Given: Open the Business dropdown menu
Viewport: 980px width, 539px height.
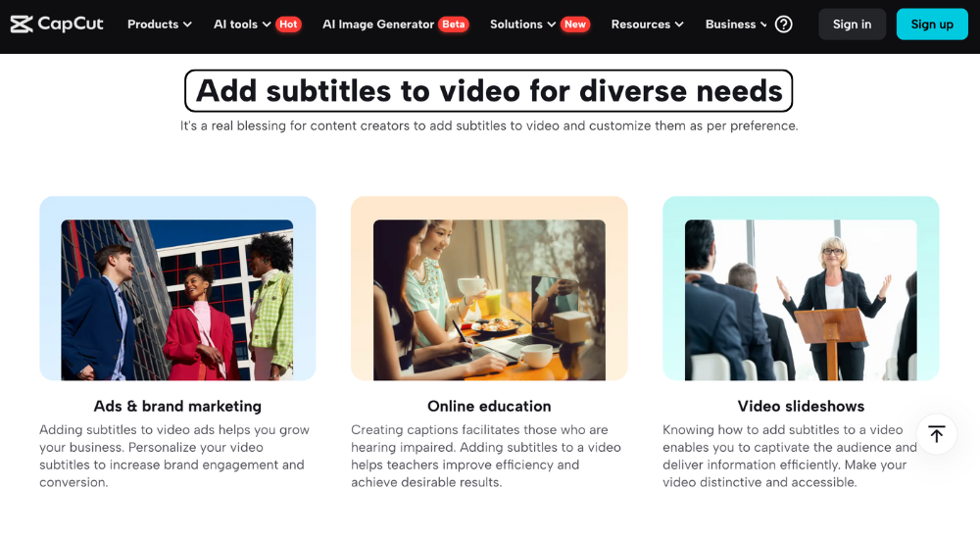Looking at the screenshot, I should [736, 24].
